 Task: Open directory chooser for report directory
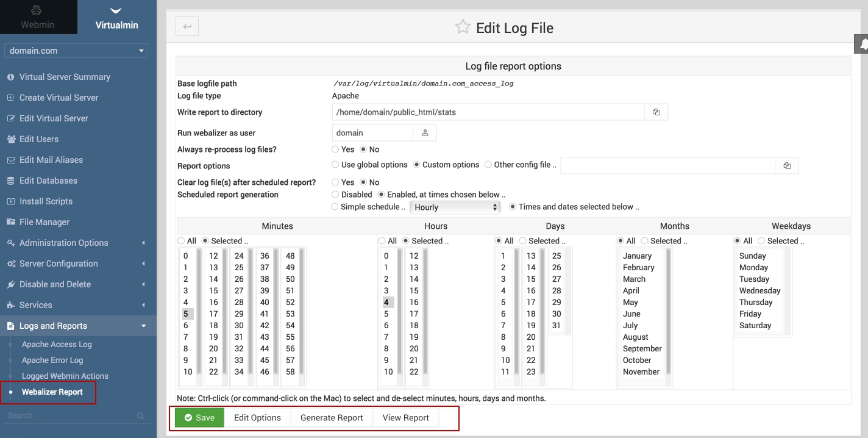(x=656, y=112)
